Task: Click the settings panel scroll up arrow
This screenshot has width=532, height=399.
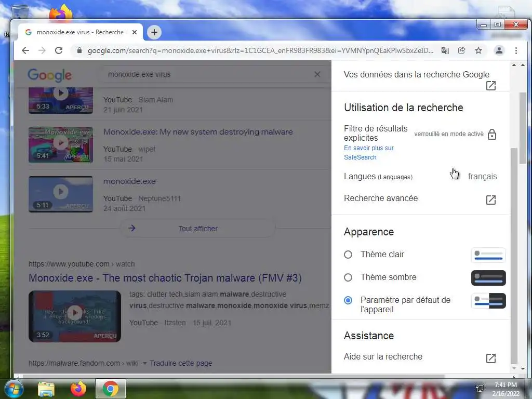Action: tap(514, 65)
